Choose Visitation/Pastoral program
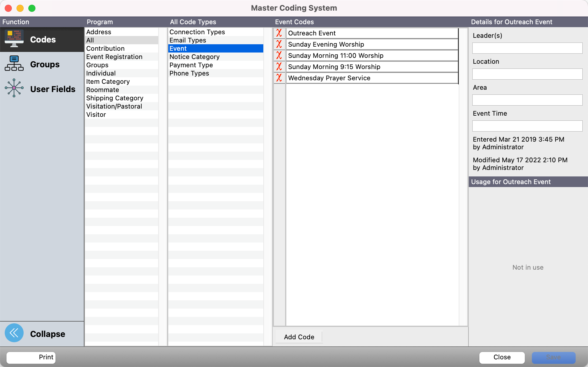 coord(114,106)
